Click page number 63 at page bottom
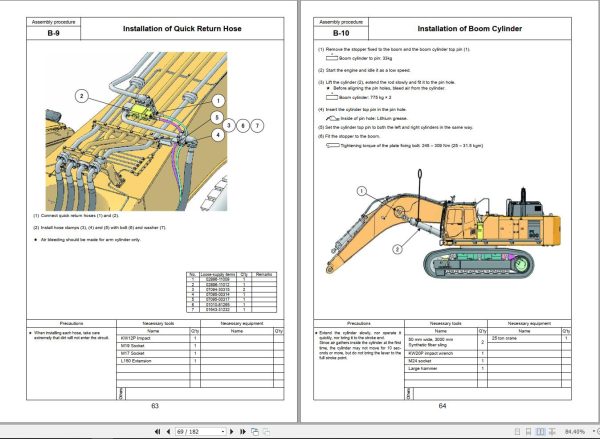600x439 pixels. [155, 406]
